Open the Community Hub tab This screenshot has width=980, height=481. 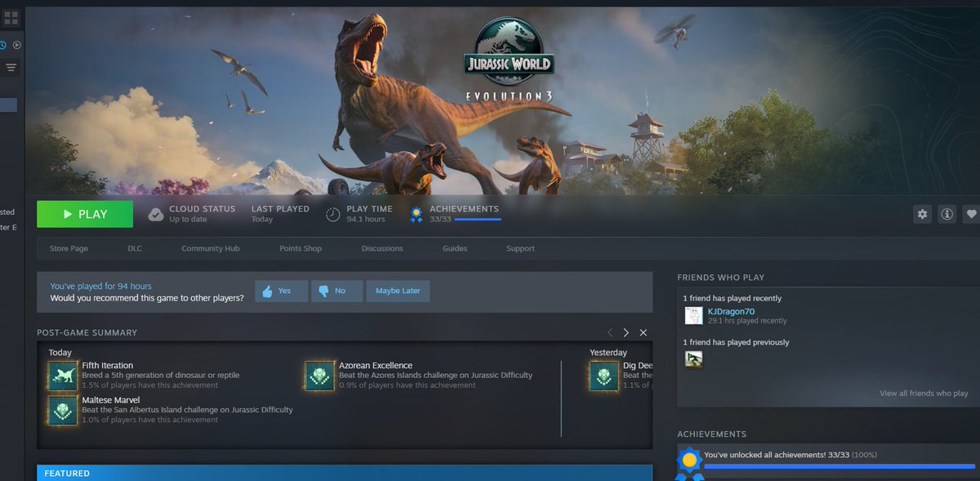[x=211, y=248]
